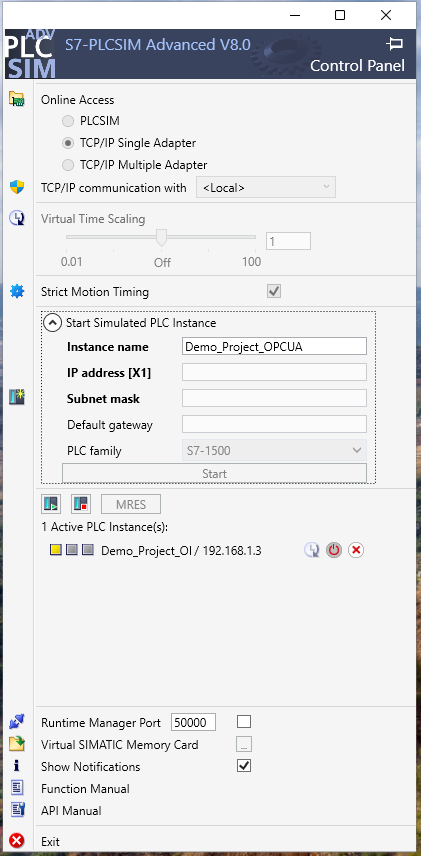Click the Exit label
This screenshot has width=421, height=856.
[x=50, y=841]
